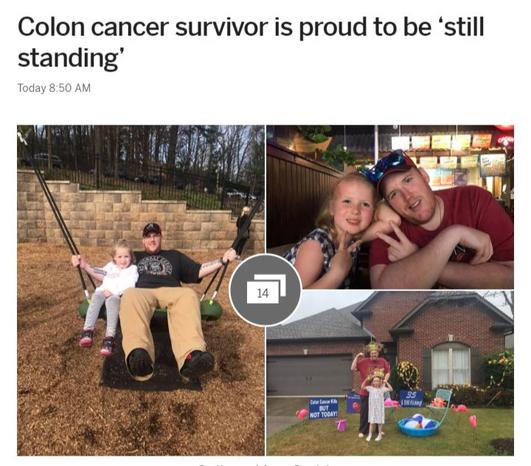Click the word "standing" in headline
The height and width of the screenshot is (466, 531).
(67, 58)
